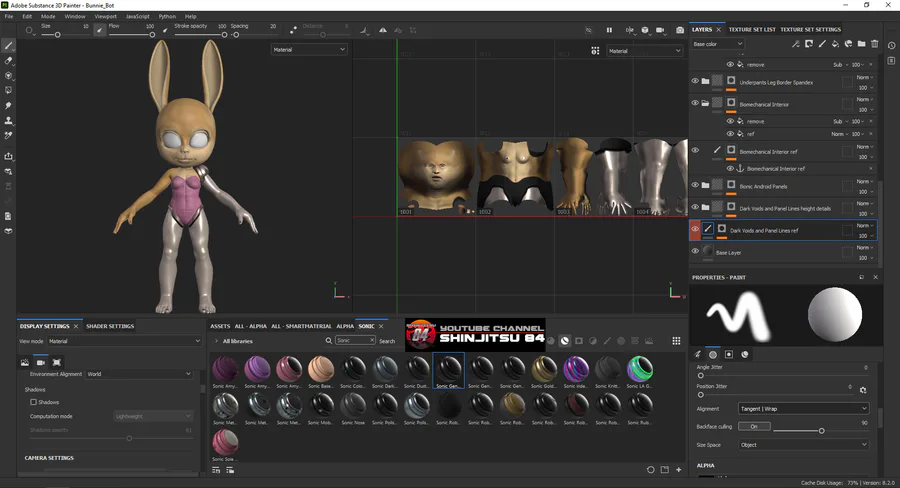The width and height of the screenshot is (900, 488).
Task: Enable the Shadows checkbox
Action: 33,402
